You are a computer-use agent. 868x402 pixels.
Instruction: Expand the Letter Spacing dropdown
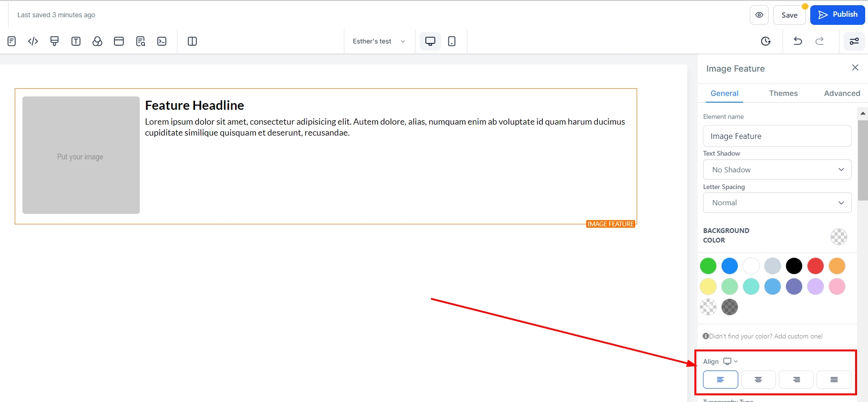(x=777, y=203)
